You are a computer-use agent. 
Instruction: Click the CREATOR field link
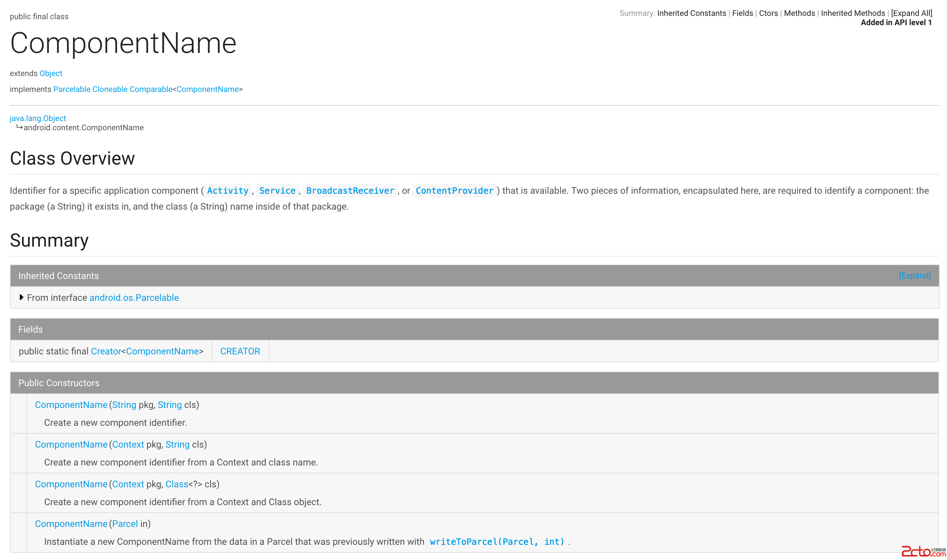coord(240,351)
